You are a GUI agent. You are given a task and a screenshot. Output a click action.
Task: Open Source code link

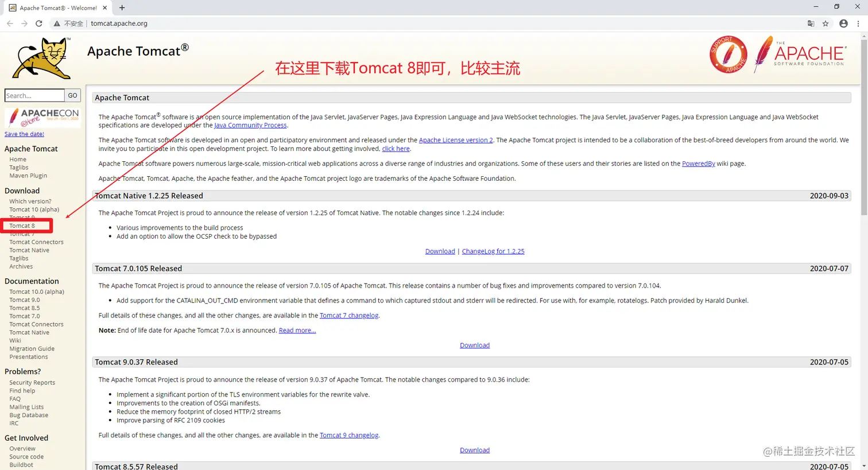(x=26, y=457)
